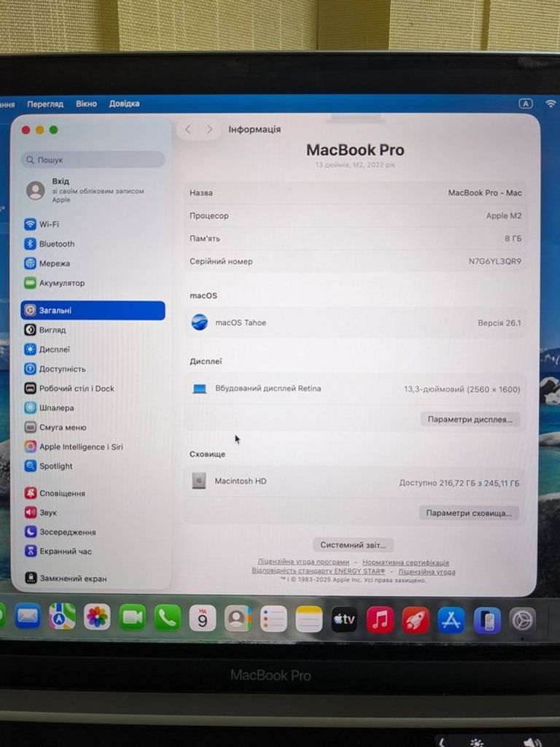Open Дисплеї settings in sidebar
The height and width of the screenshot is (747, 560).
click(47, 349)
